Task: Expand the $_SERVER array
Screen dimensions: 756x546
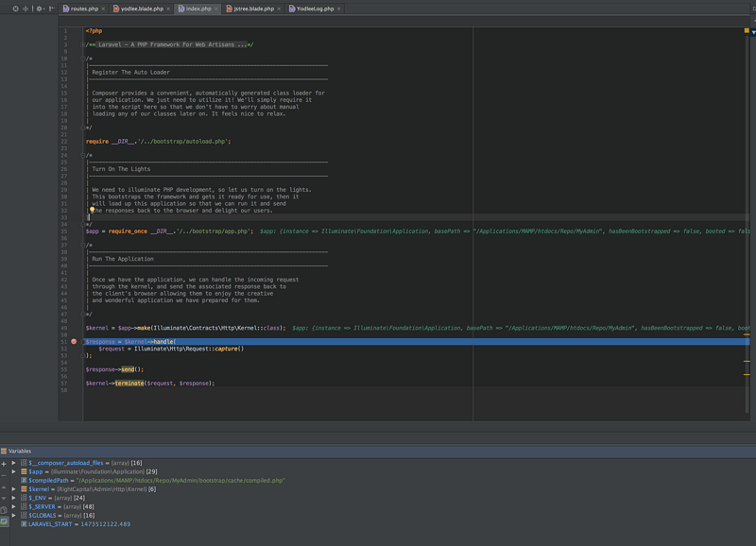Action: pyautogui.click(x=13, y=506)
